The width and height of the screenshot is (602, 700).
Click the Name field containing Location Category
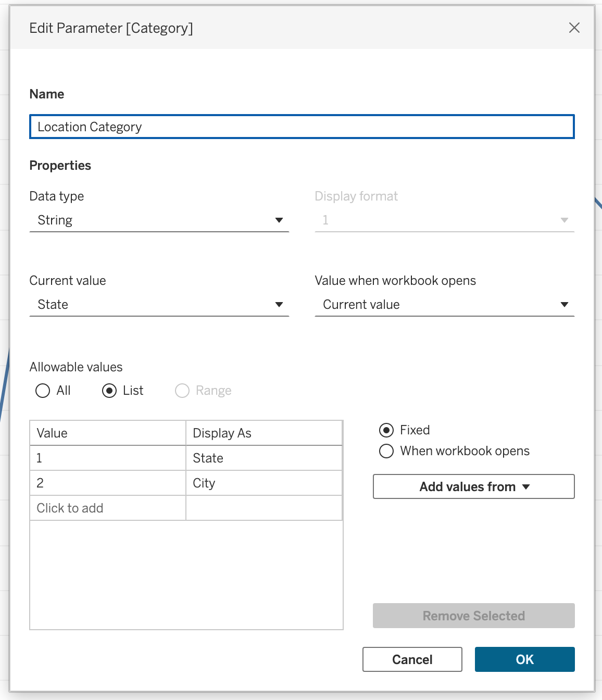click(302, 127)
